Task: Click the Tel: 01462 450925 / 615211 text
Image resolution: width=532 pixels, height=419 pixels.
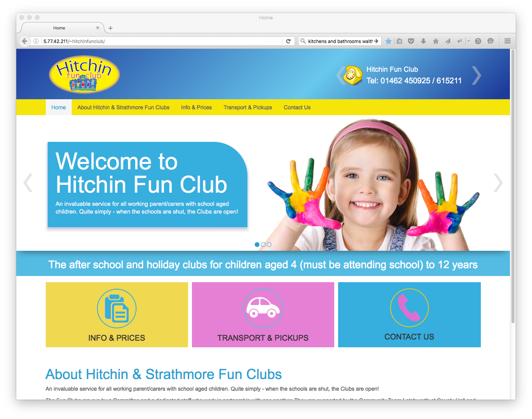Action: click(x=414, y=81)
